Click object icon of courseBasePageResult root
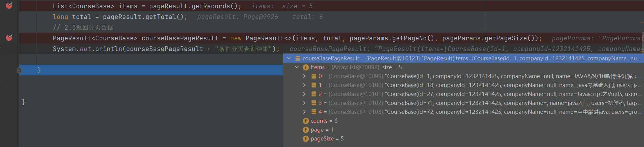The width and height of the screenshot is (644, 147). coord(298,58)
